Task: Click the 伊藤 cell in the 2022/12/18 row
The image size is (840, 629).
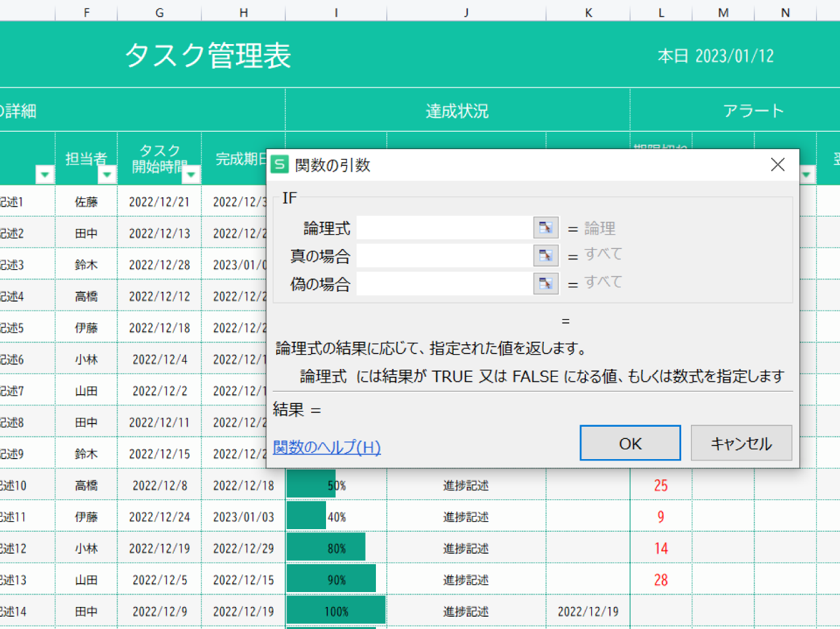Action: [86, 327]
